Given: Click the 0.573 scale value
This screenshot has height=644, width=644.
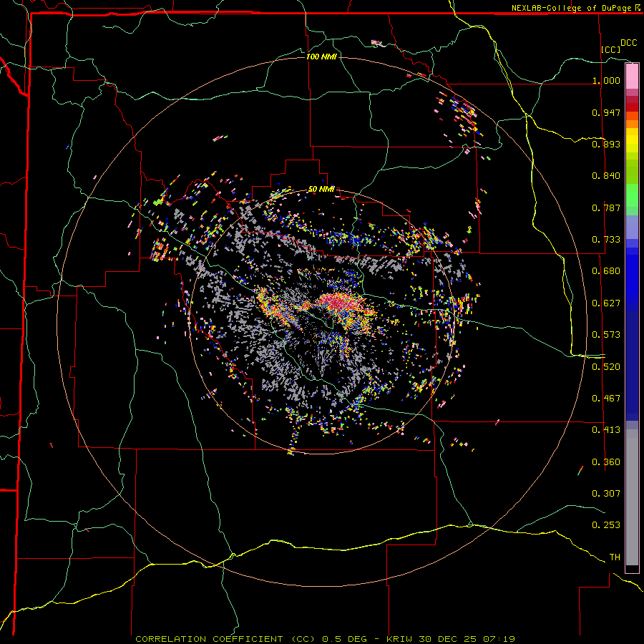Looking at the screenshot, I should (606, 335).
